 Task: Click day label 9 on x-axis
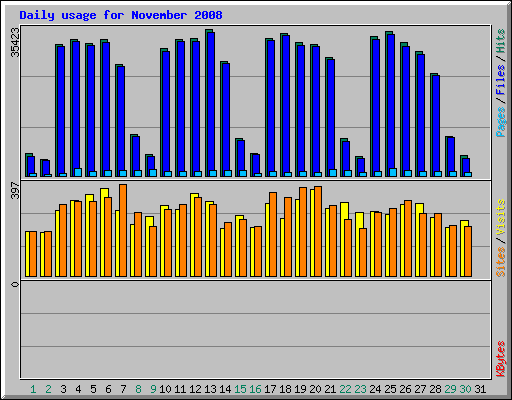click(x=153, y=389)
